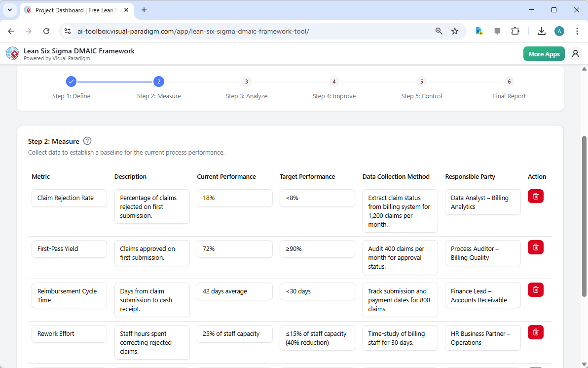
Task: Jump to Step 5: Control
Action: pos(421,82)
